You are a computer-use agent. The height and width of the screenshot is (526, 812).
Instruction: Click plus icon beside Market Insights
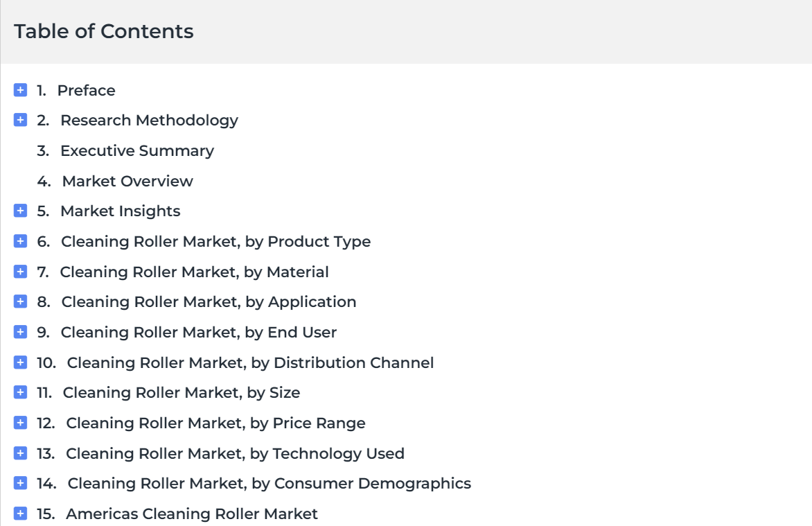click(x=21, y=211)
